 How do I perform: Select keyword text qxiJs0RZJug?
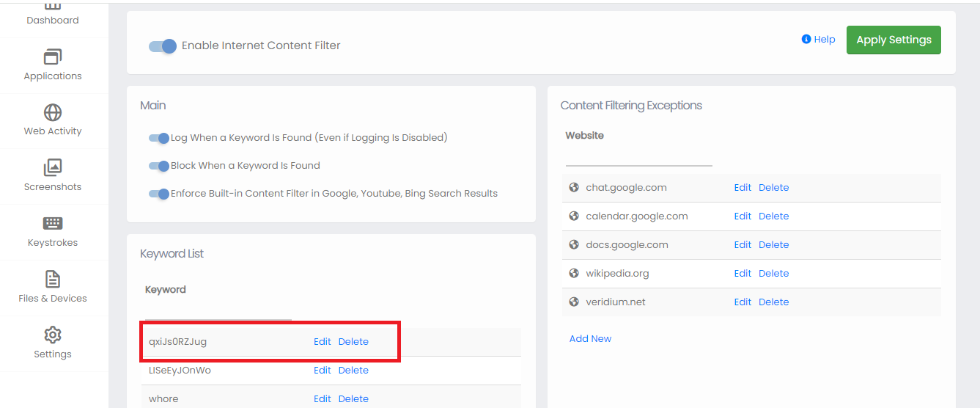pyautogui.click(x=178, y=341)
